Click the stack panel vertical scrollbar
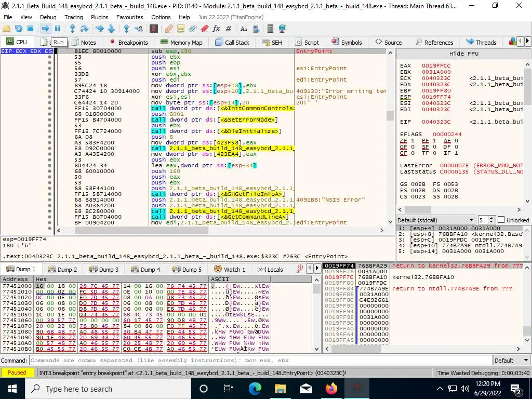532x399 pixels. (x=527, y=304)
